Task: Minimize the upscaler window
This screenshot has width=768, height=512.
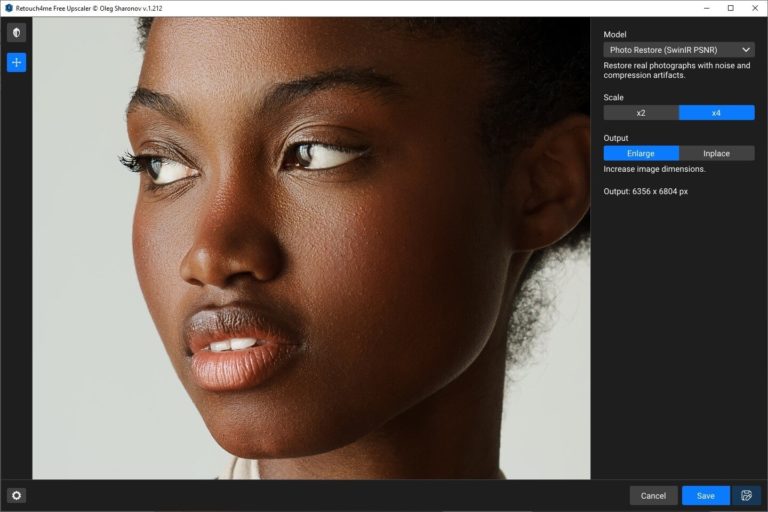Action: click(x=707, y=8)
